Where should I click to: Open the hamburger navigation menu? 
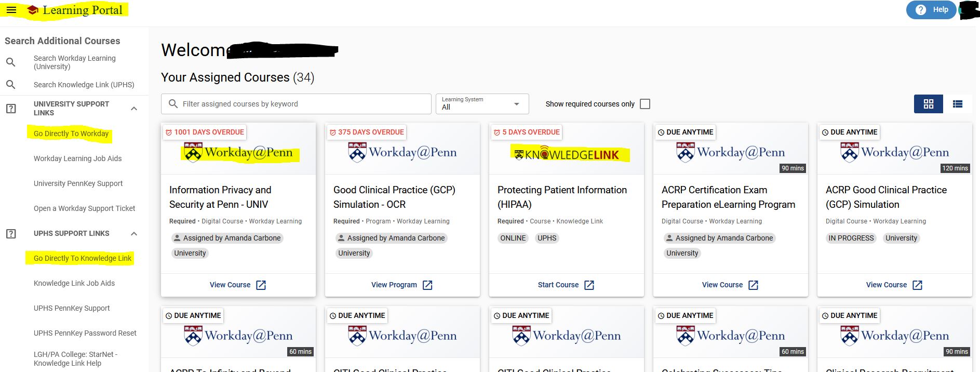tap(11, 10)
